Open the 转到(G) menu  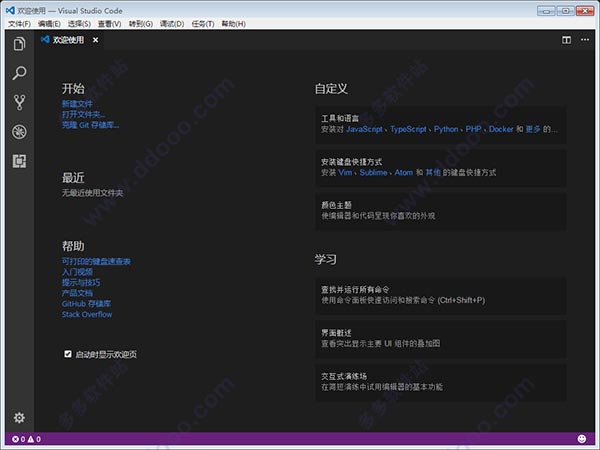141,24
